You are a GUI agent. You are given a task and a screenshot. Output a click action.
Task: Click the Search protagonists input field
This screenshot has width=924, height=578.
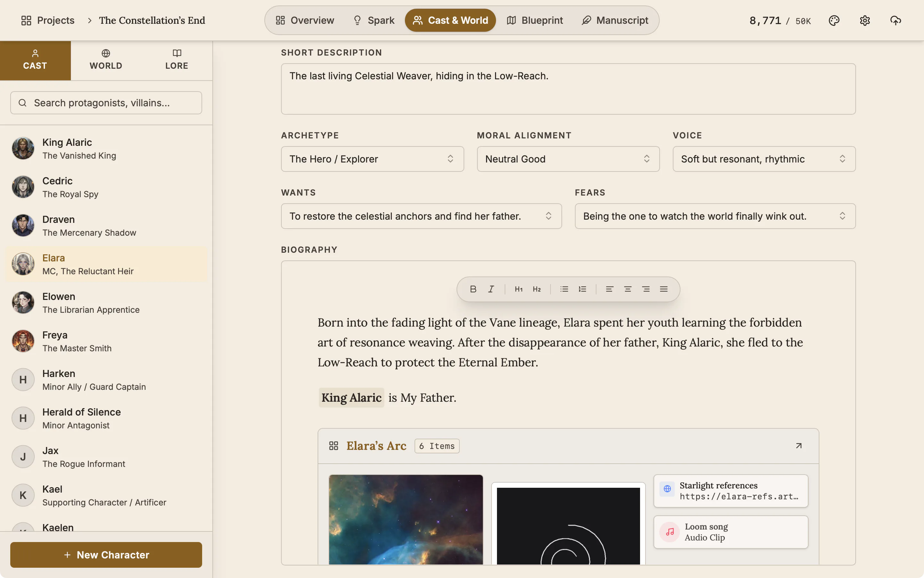pos(106,103)
